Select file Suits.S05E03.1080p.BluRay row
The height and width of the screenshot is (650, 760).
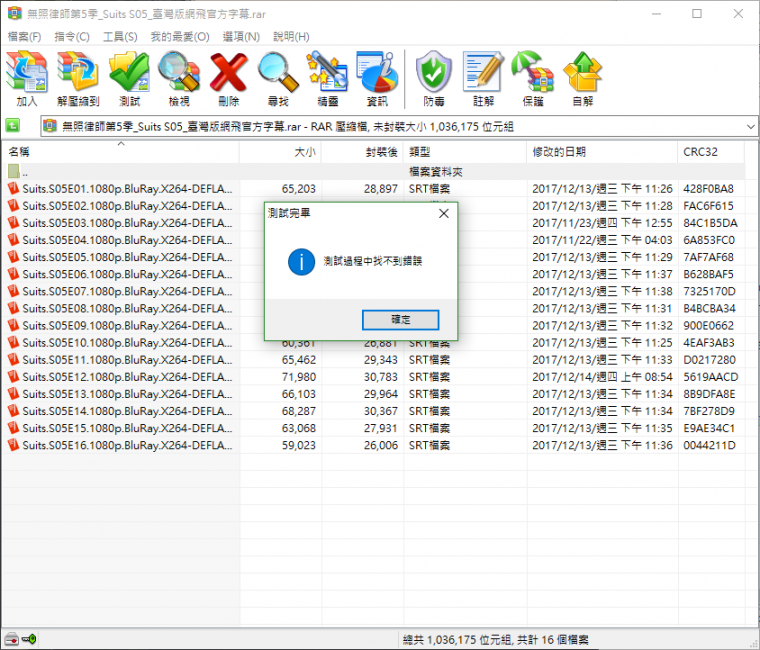point(127,223)
